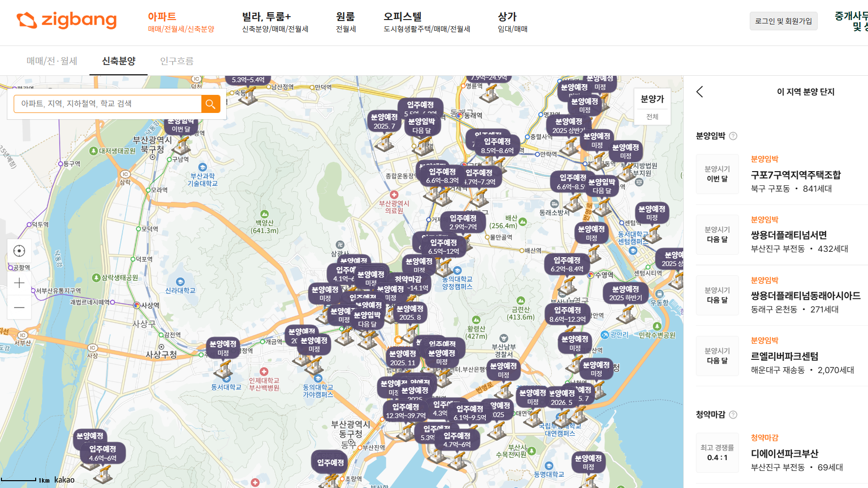Select the 분양예정 2025 상반기 map marker
The width and height of the screenshot is (868, 488).
[569, 126]
